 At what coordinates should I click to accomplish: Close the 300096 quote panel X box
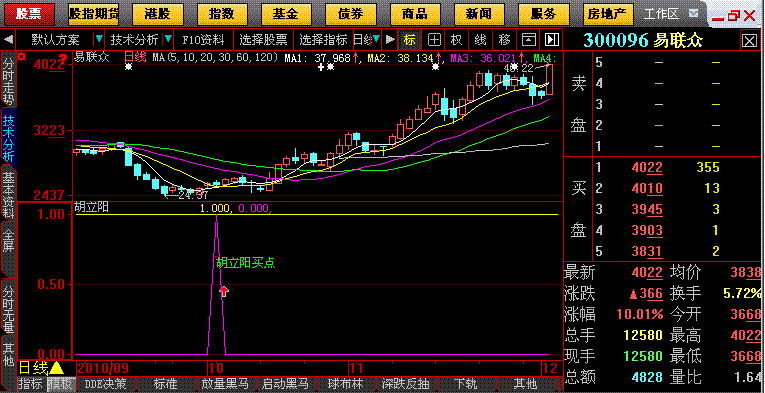click(749, 41)
